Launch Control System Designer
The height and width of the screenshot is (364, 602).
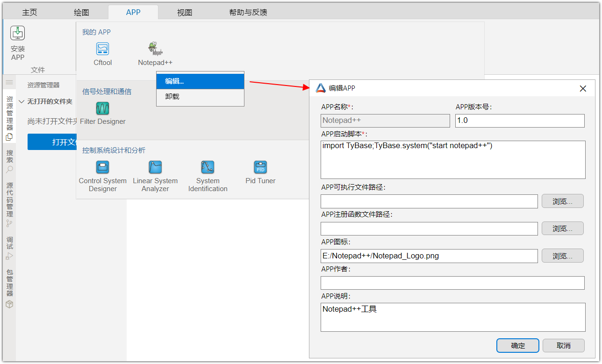103,167
